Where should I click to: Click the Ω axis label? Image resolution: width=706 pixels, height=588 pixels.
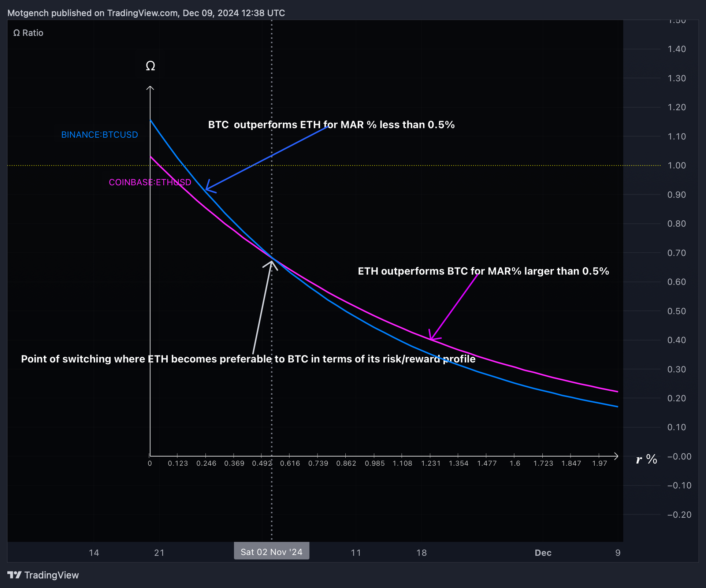pyautogui.click(x=151, y=66)
